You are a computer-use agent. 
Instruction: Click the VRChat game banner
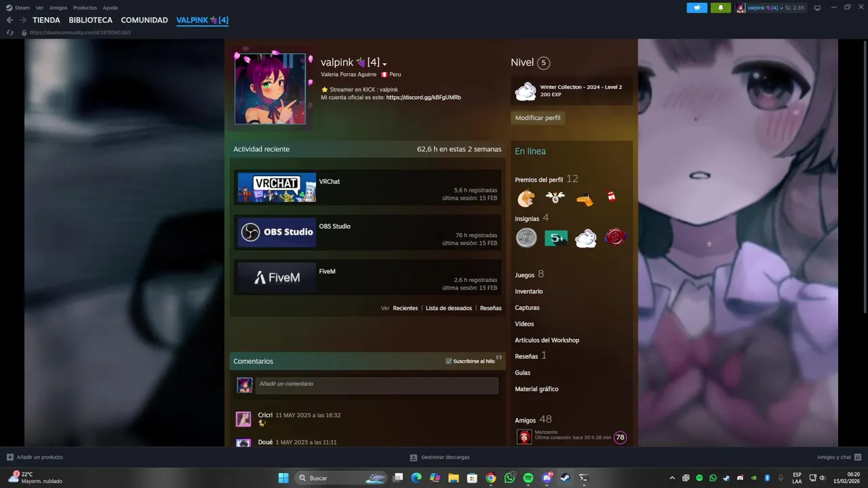(x=277, y=188)
